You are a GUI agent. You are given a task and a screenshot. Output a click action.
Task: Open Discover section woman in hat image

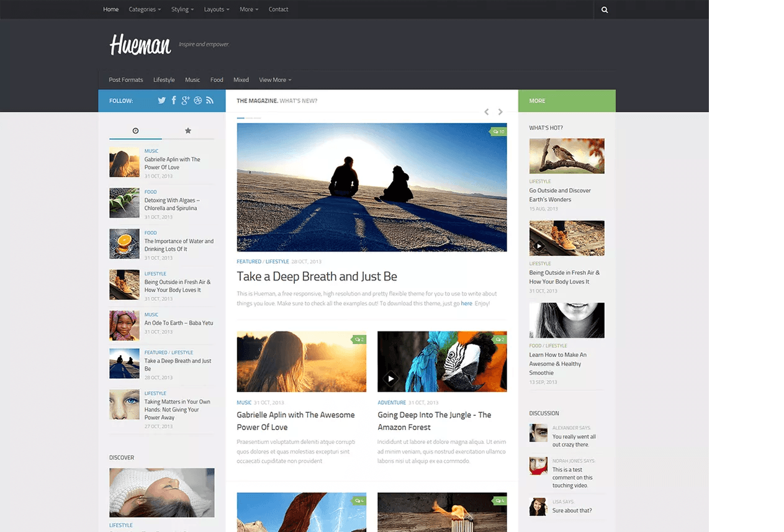162,493
